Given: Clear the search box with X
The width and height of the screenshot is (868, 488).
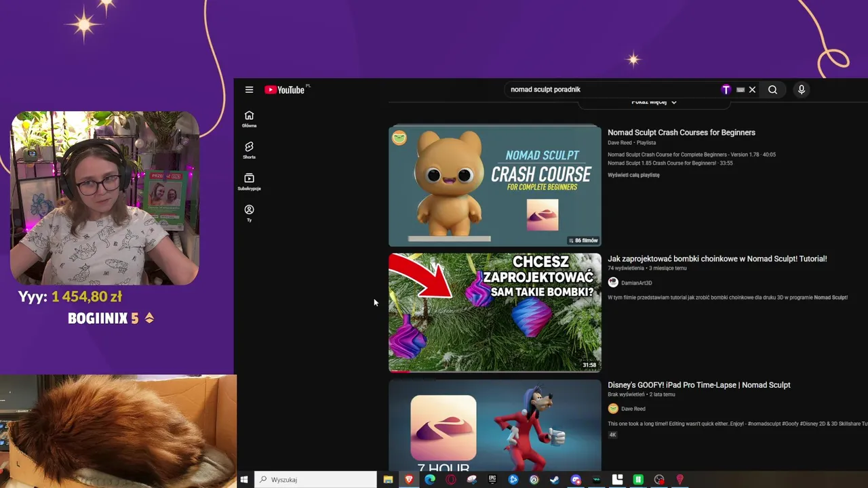Looking at the screenshot, I should (752, 89).
